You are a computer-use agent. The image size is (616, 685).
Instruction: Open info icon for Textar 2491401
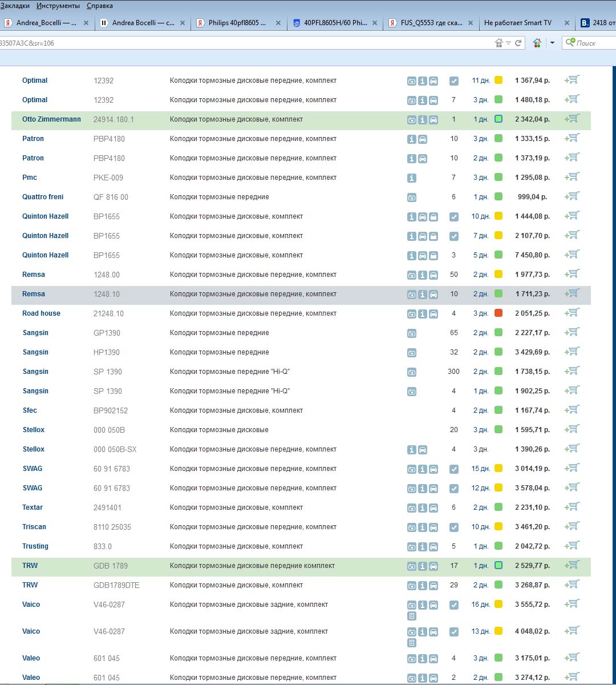pyautogui.click(x=423, y=508)
